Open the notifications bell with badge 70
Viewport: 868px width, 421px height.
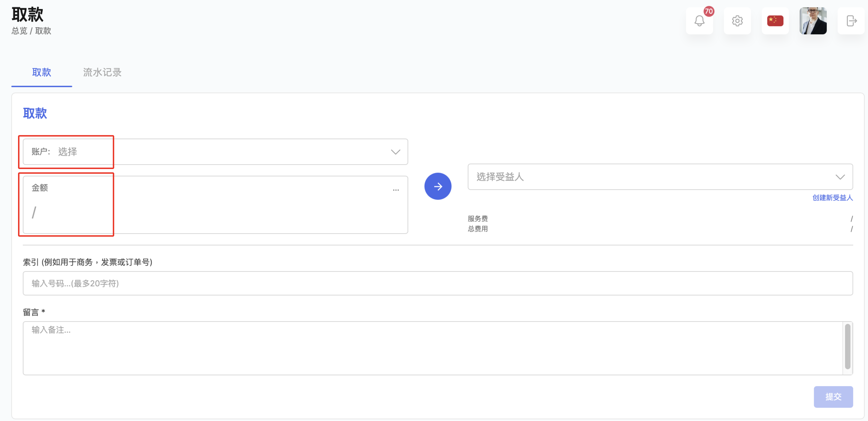699,21
